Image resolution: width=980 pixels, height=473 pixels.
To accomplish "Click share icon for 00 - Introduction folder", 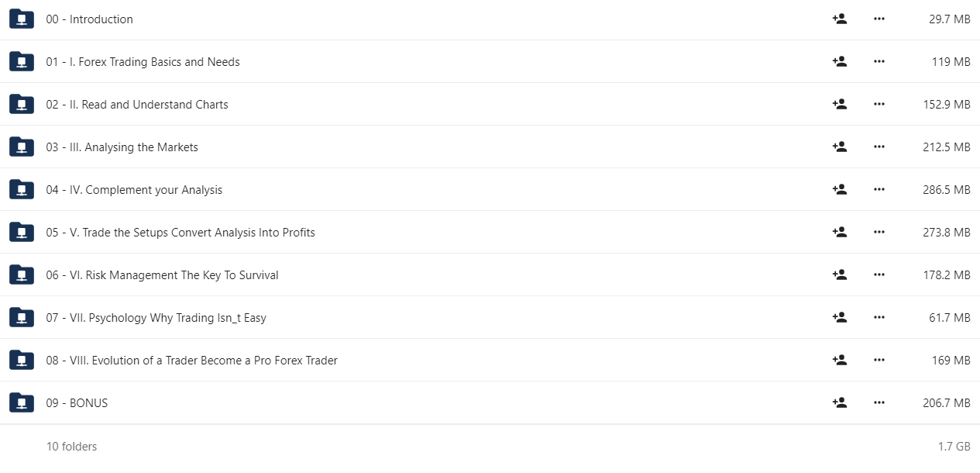I will pyautogui.click(x=839, y=19).
